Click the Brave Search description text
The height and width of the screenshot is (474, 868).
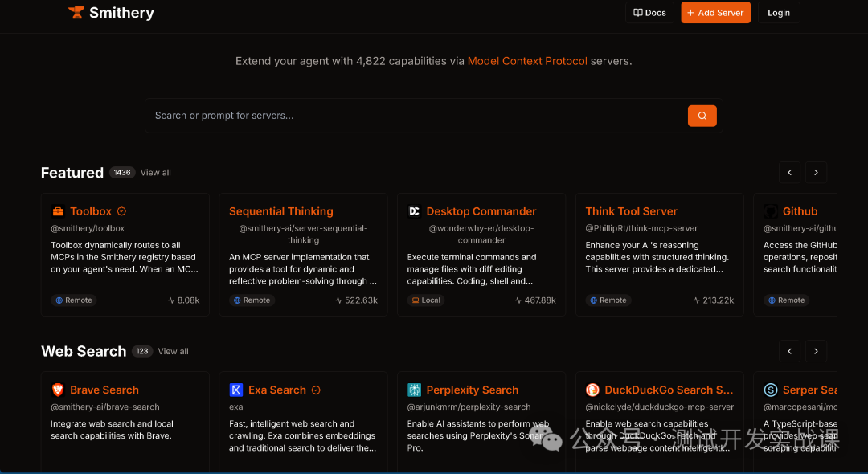point(113,430)
